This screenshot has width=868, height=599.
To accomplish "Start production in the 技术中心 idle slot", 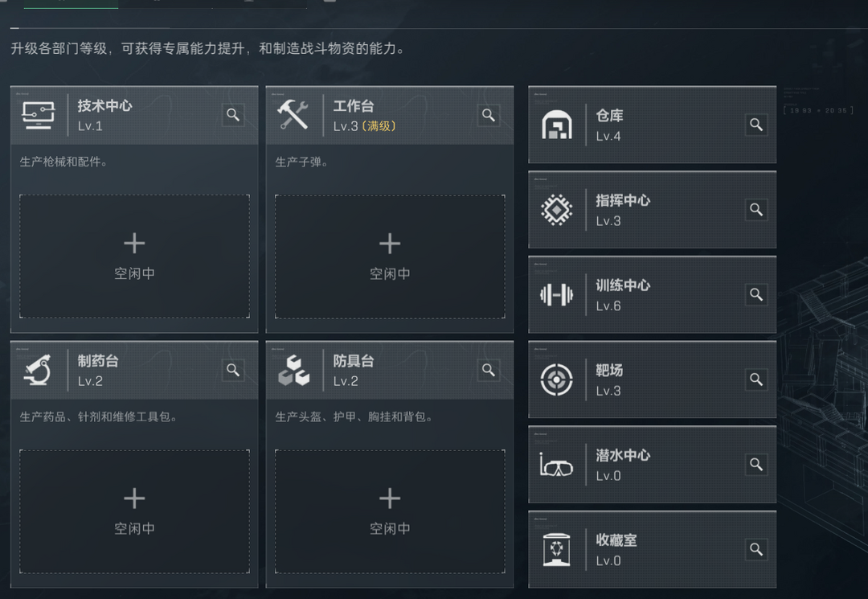I will (x=133, y=256).
